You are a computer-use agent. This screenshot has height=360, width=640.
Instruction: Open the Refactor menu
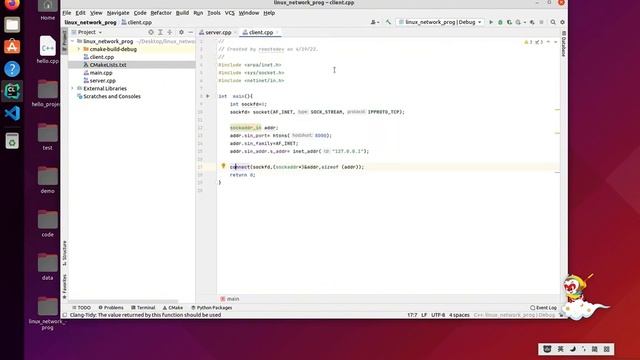coord(161,13)
